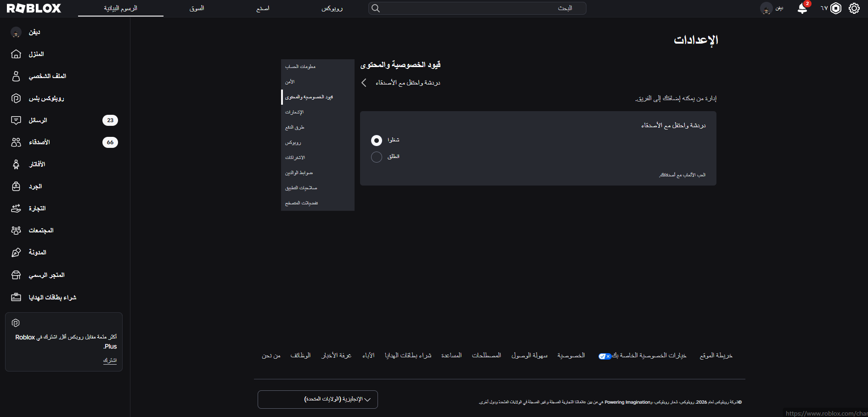This screenshot has height=417, width=868.
Task: Open صلاحيات التطبيق settings section
Action: pos(318,188)
